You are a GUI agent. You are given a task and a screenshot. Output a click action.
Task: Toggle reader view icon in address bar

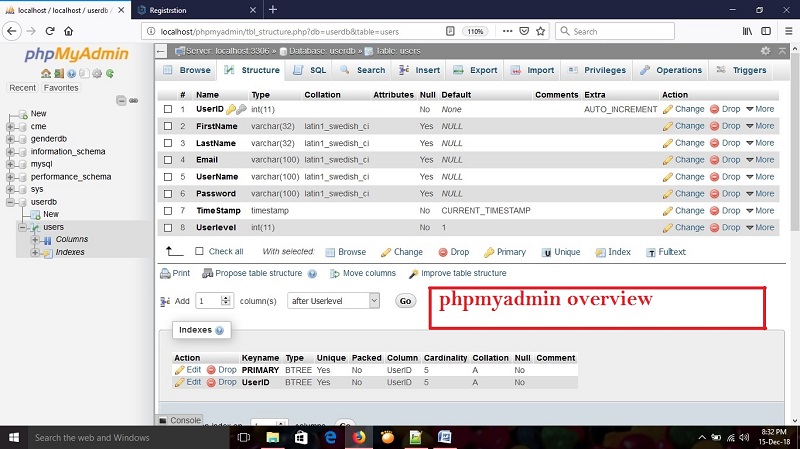(450, 31)
